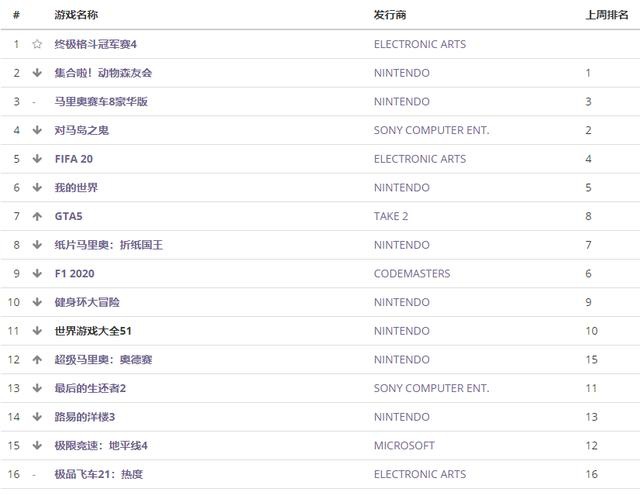Click the down arrow beside 对马岛之鬼
Screen dimensions: 640x495
coord(37,130)
